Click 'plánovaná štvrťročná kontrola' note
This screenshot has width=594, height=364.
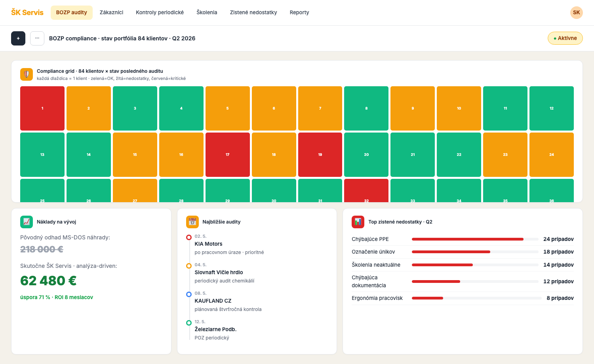point(228,309)
